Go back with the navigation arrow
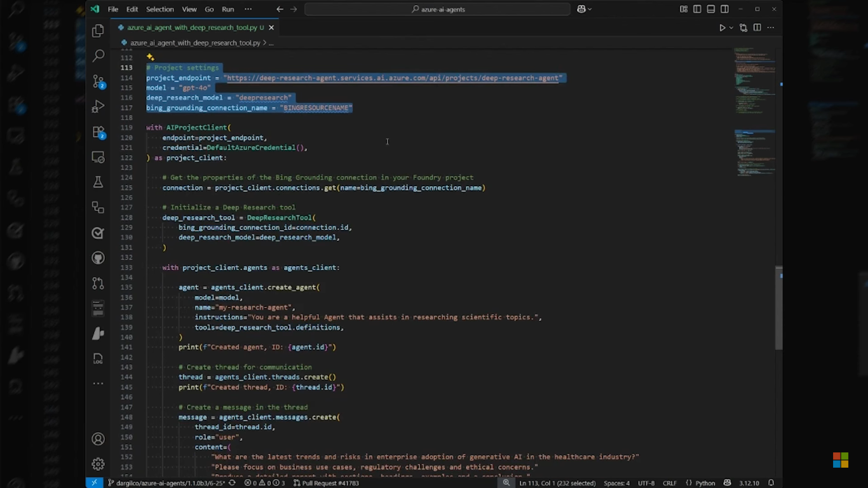The width and height of the screenshot is (868, 488). click(x=280, y=9)
